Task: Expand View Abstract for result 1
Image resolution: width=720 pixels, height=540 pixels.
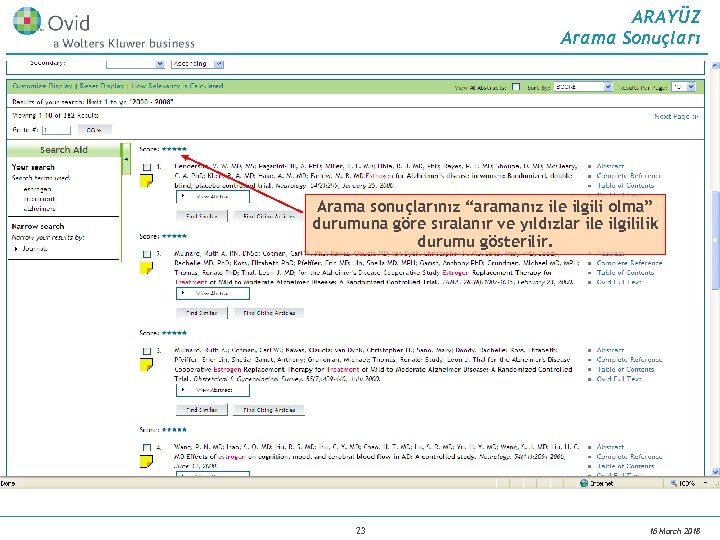Action: point(213,197)
